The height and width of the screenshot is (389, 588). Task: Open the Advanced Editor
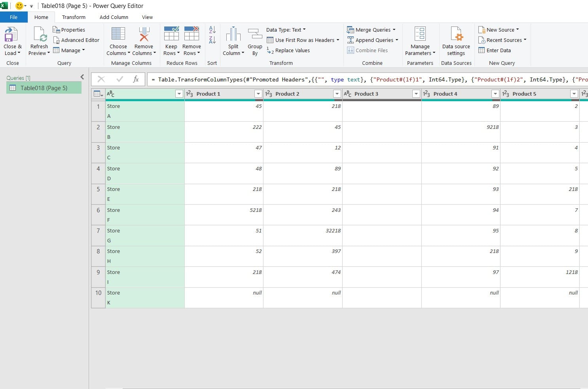click(x=76, y=40)
